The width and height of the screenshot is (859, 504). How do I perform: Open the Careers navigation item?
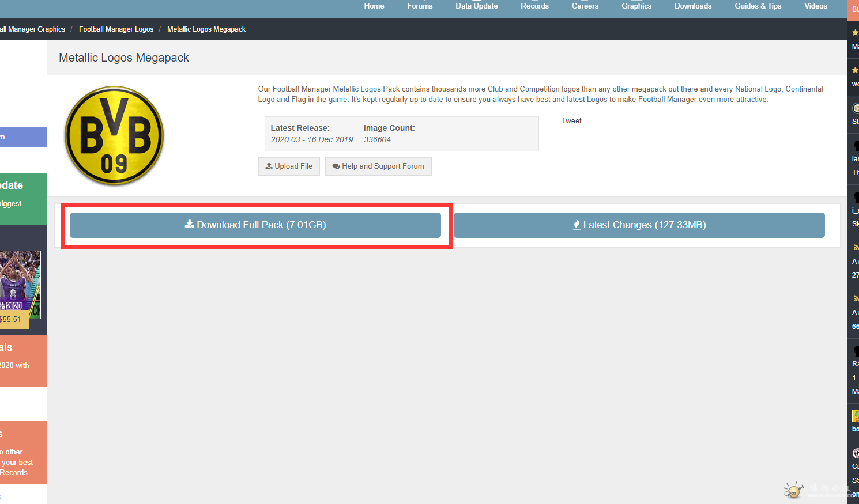coord(585,6)
